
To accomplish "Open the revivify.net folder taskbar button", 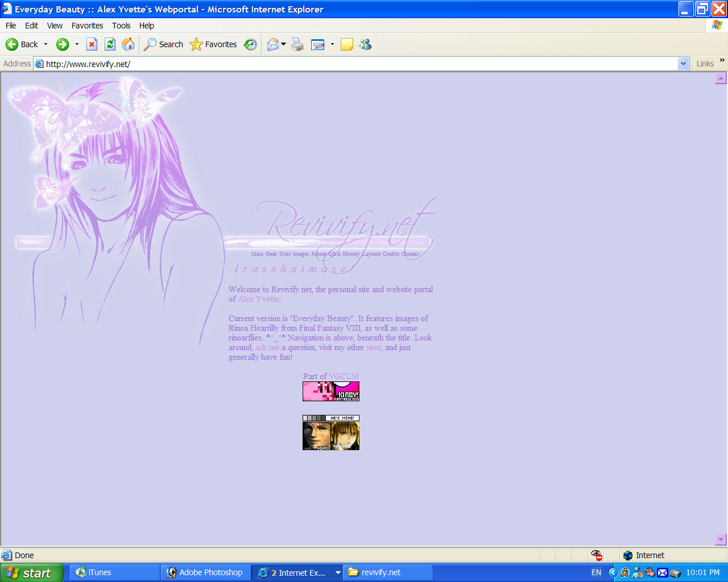I will (388, 572).
